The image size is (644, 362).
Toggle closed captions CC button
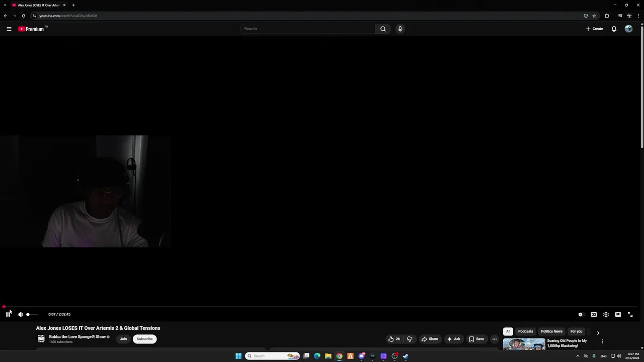594,314
